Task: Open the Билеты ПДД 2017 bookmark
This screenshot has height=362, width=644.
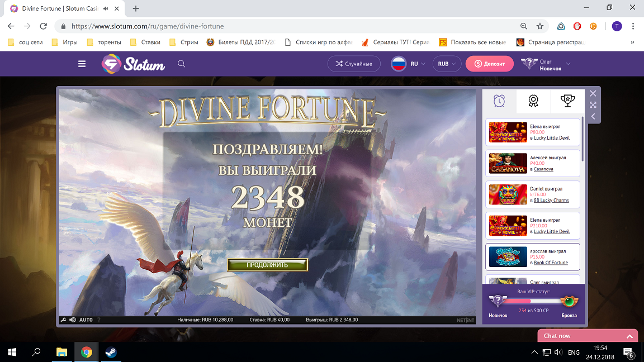Action: (x=241, y=42)
